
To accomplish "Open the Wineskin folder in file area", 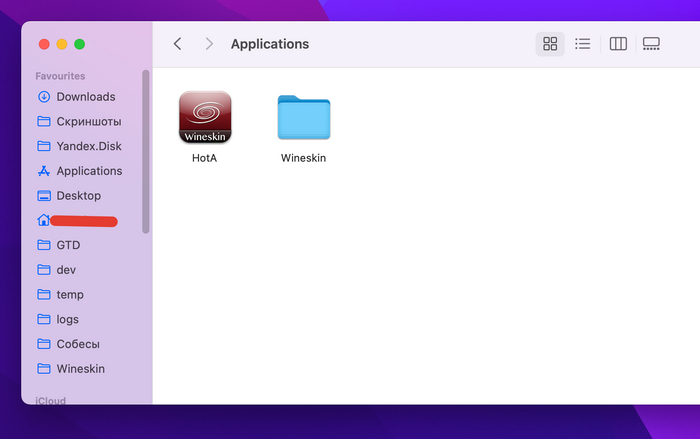I will tap(303, 118).
